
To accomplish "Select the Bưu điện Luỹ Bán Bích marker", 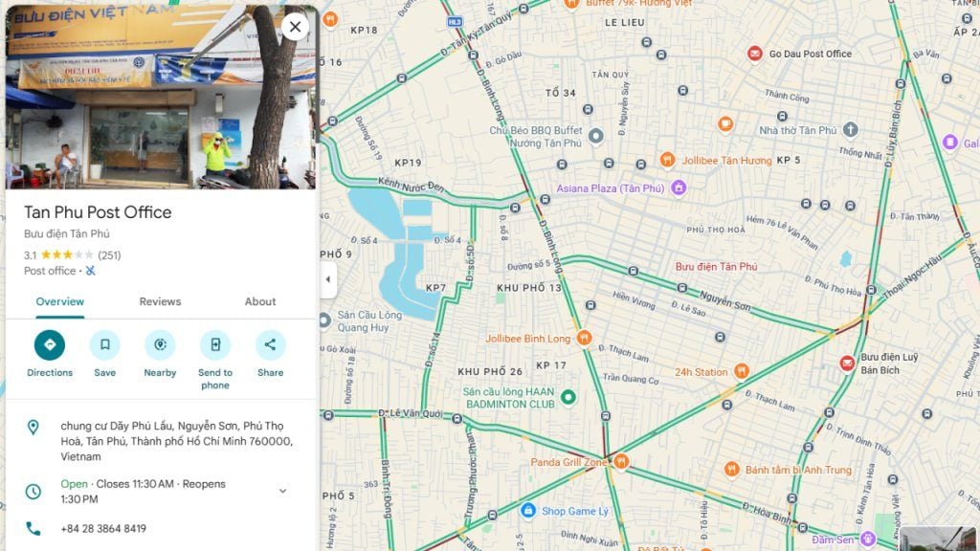I will pyautogui.click(x=847, y=364).
